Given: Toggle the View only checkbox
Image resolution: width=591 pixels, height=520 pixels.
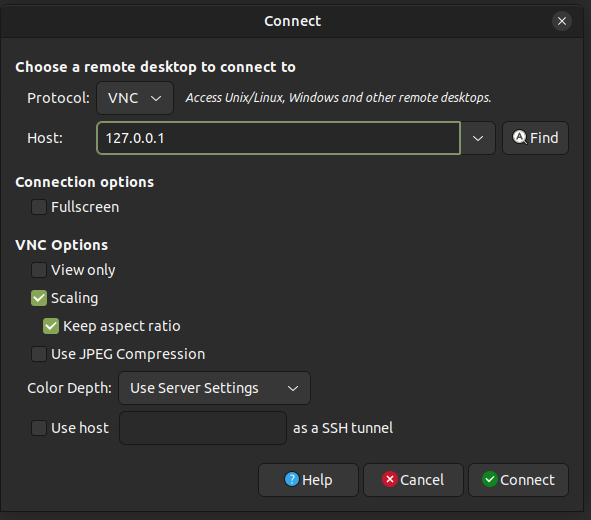Looking at the screenshot, I should [x=39, y=270].
